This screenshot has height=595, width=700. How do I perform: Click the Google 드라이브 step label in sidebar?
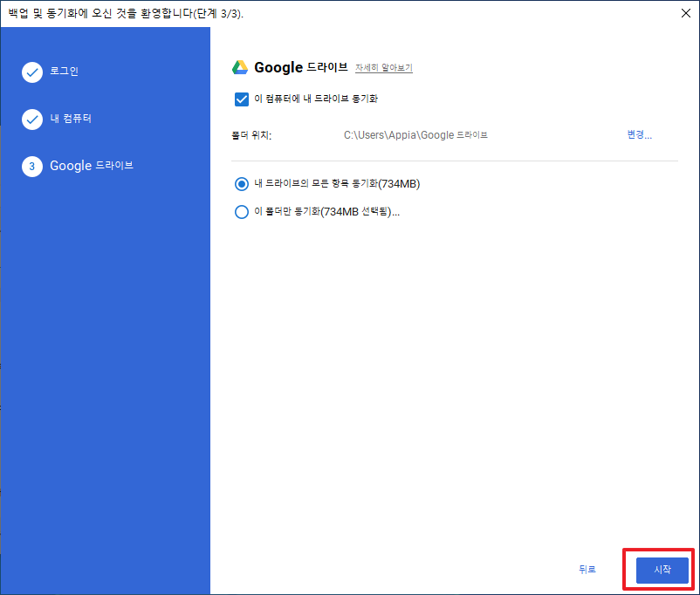click(x=92, y=166)
